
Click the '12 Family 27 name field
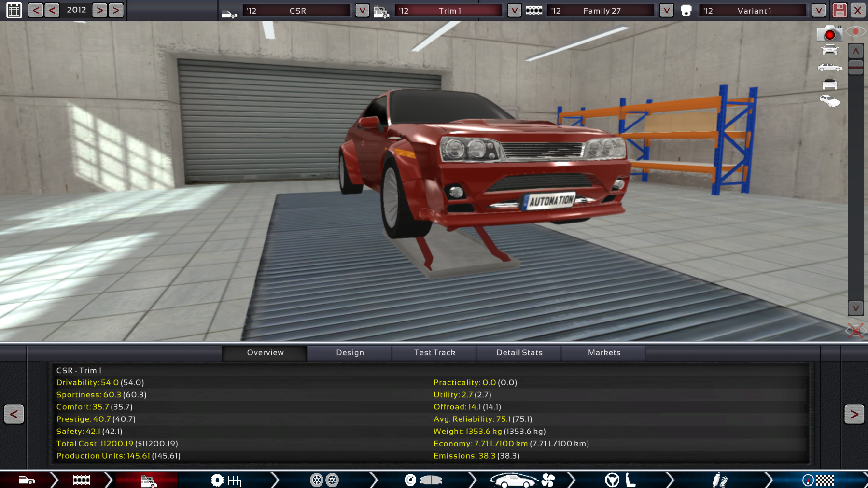pos(601,11)
